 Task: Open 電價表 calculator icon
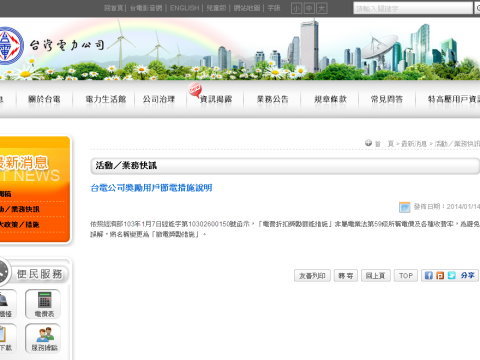(x=43, y=304)
